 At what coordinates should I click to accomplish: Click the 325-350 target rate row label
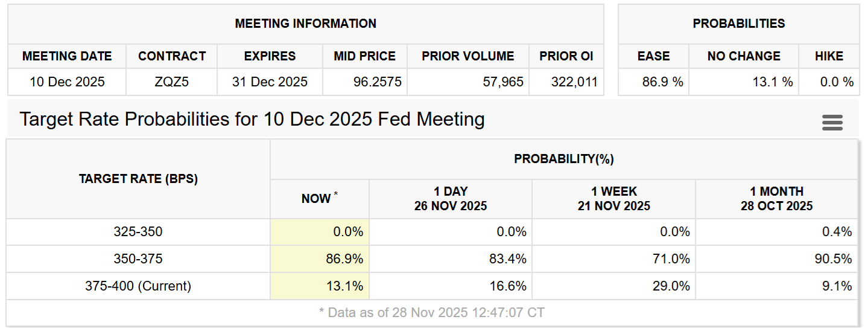138,232
